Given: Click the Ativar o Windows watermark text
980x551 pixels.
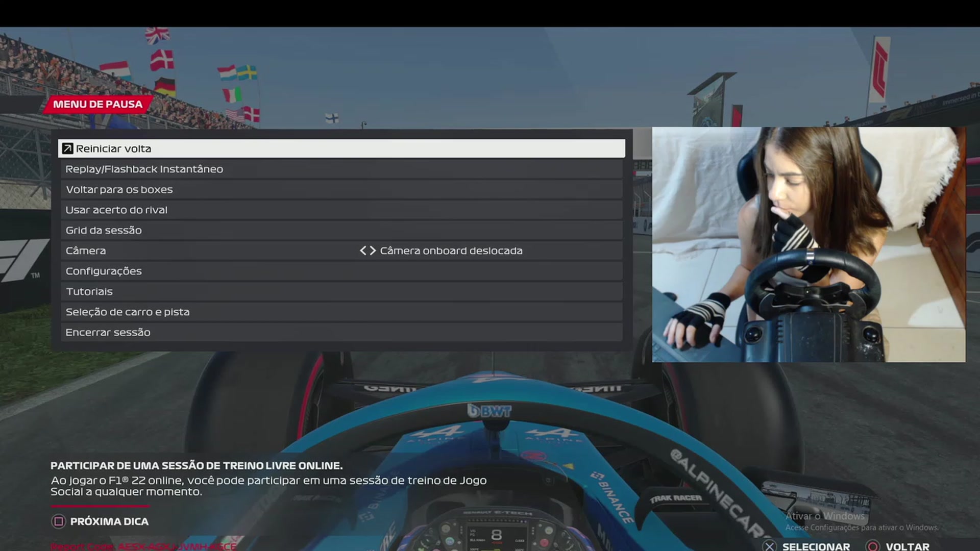Looking at the screenshot, I should [825, 516].
